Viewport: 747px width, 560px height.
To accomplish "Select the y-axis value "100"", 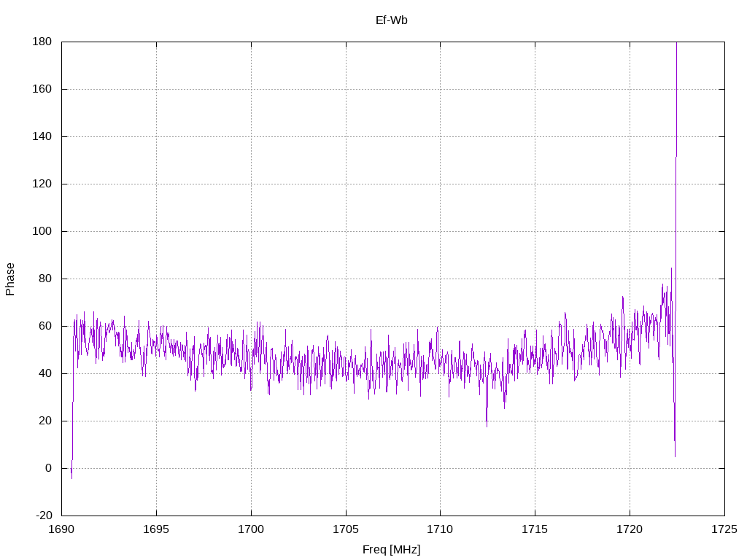I will click(x=42, y=231).
